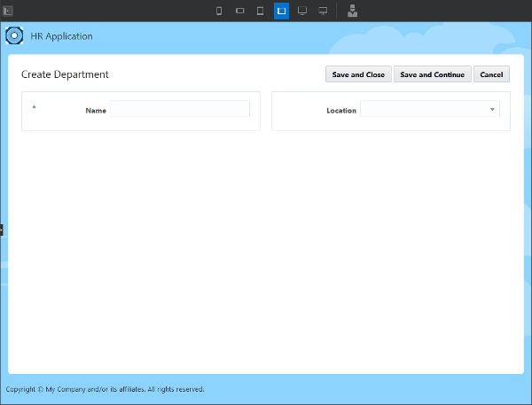Select laptop screen preview mode
This screenshot has height=405, width=532.
coord(302,11)
